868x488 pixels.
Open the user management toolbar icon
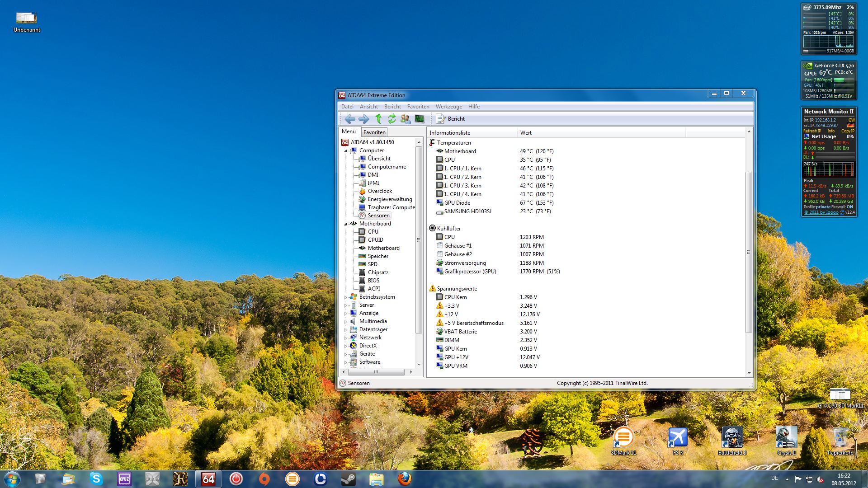406,119
